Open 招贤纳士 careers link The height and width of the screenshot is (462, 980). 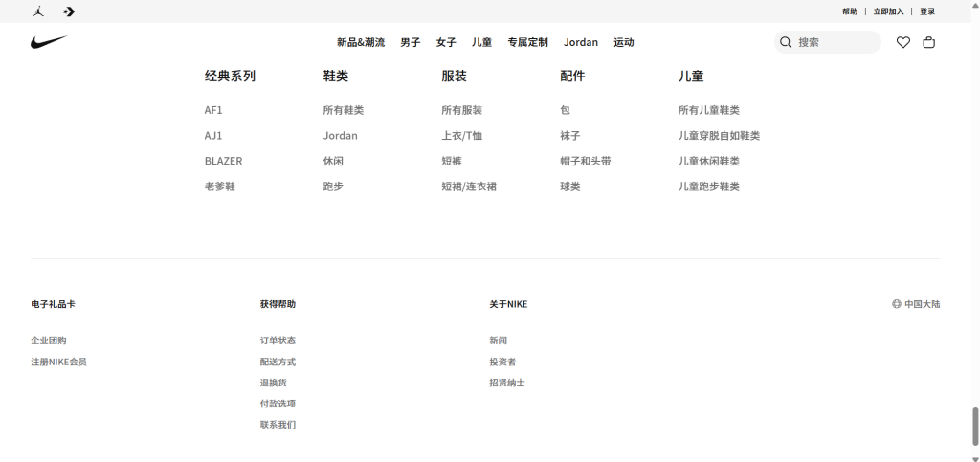coord(507,383)
